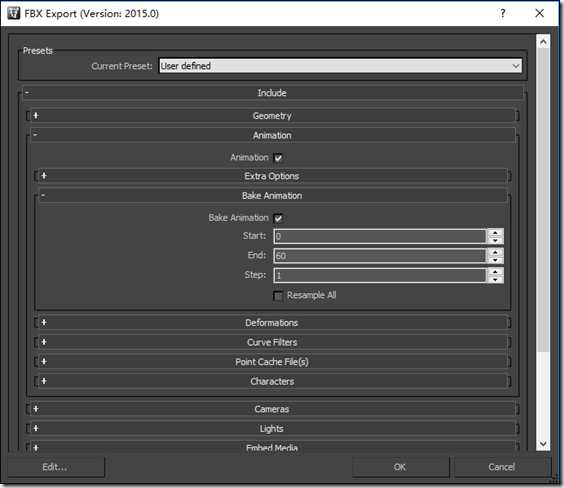Click the Start frame input field

click(x=380, y=236)
